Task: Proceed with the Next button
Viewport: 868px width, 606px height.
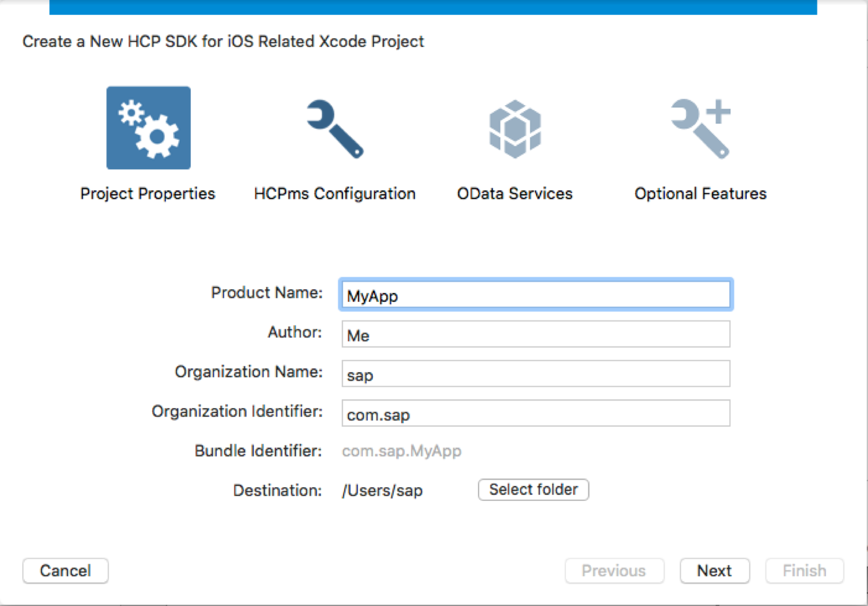Action: click(715, 571)
